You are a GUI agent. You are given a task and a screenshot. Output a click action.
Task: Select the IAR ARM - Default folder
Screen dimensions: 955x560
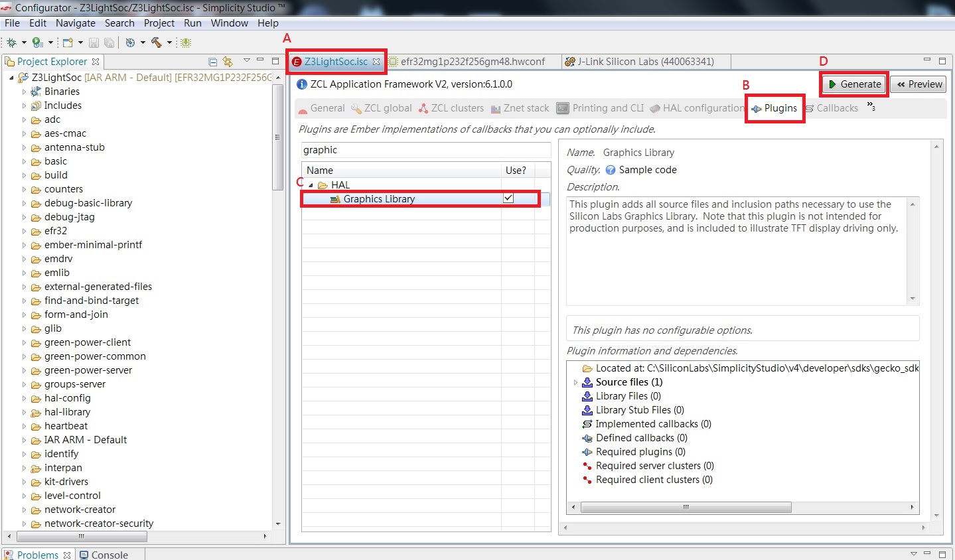tap(86, 440)
